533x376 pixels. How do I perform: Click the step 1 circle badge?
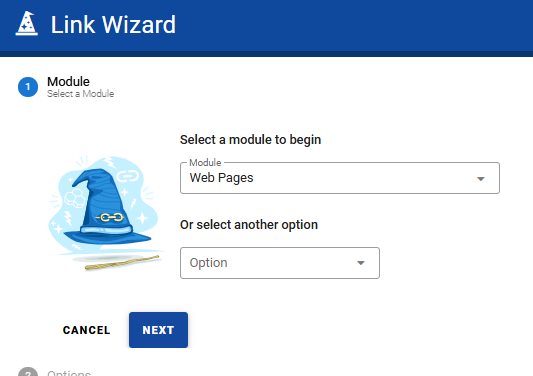28,87
